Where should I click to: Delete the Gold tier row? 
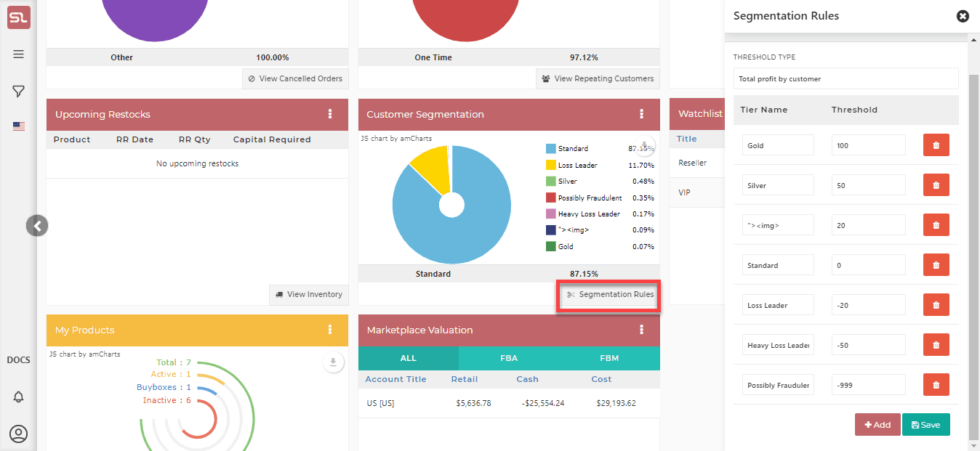936,145
